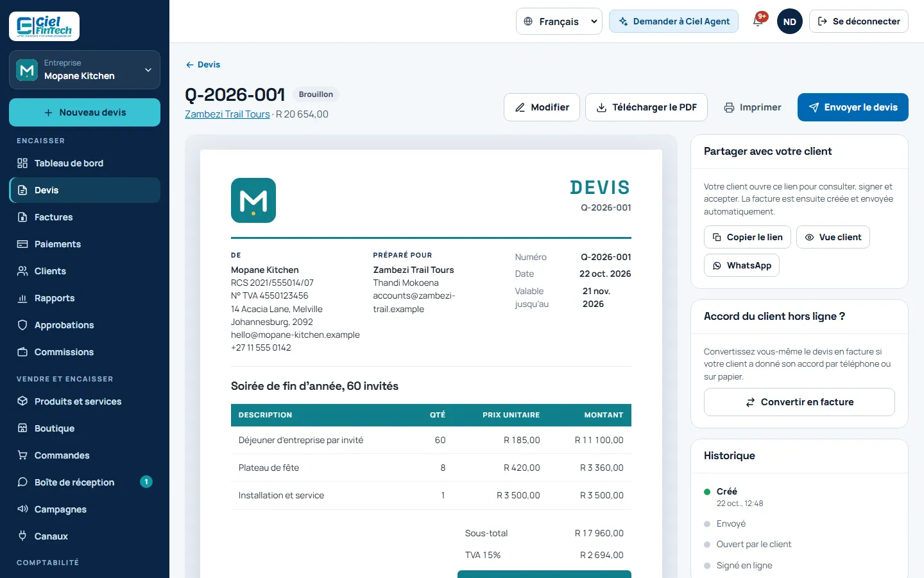
Task: Download the quote via Télécharger le PDF
Action: coord(646,107)
